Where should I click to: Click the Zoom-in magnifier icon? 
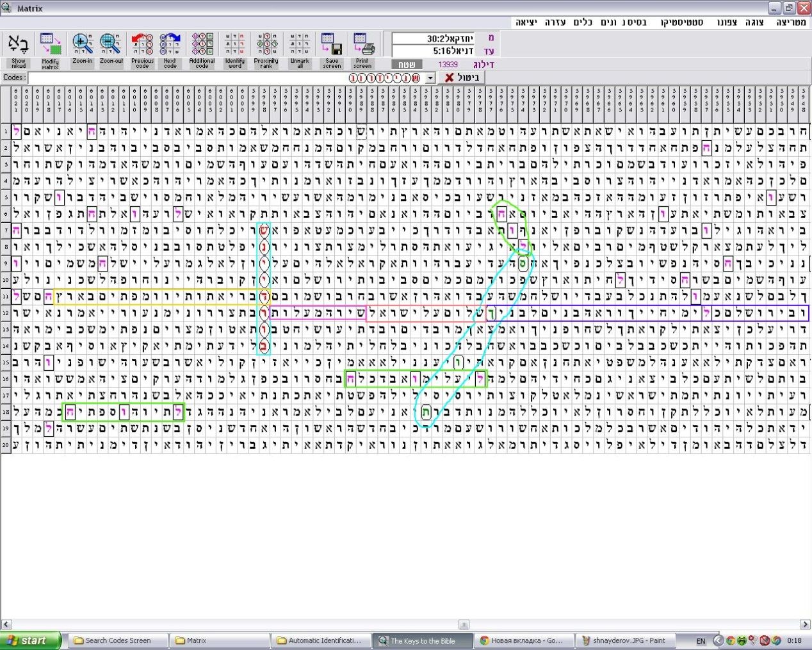tap(82, 44)
